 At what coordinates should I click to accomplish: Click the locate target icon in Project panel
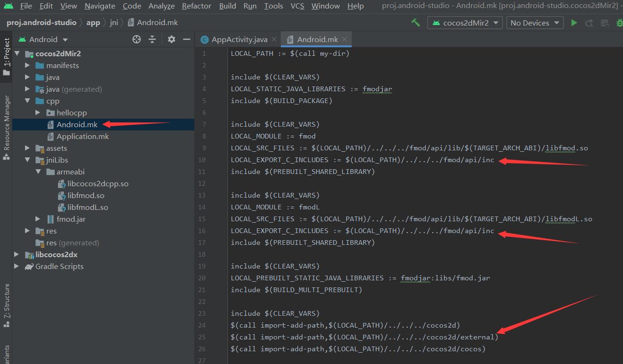(137, 39)
